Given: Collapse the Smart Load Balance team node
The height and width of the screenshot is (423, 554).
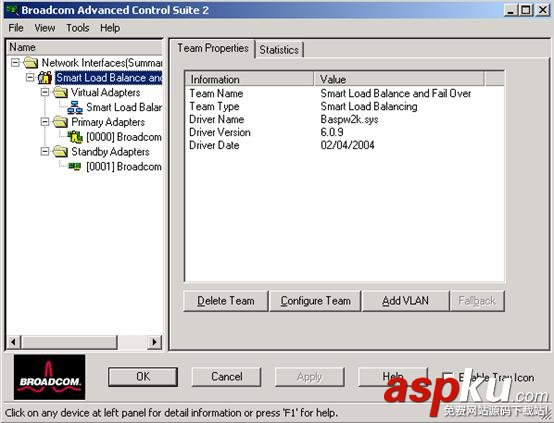Looking at the screenshot, I should pos(30,77).
